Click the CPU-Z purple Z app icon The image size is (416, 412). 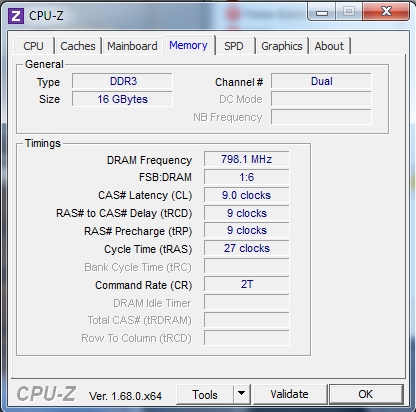pos(16,16)
